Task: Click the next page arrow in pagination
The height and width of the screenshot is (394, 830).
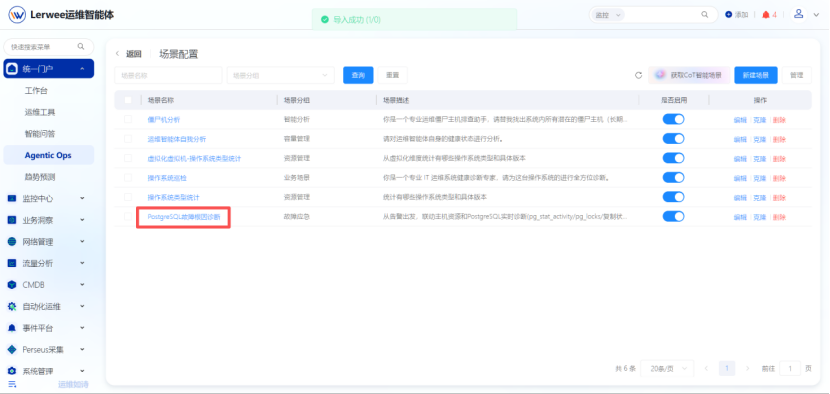Action: pos(747,369)
